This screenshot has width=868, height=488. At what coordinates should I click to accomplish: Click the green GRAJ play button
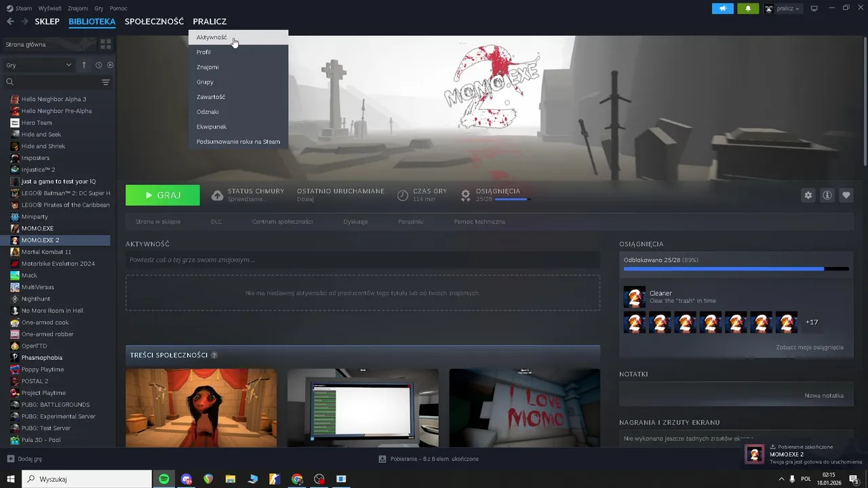163,195
